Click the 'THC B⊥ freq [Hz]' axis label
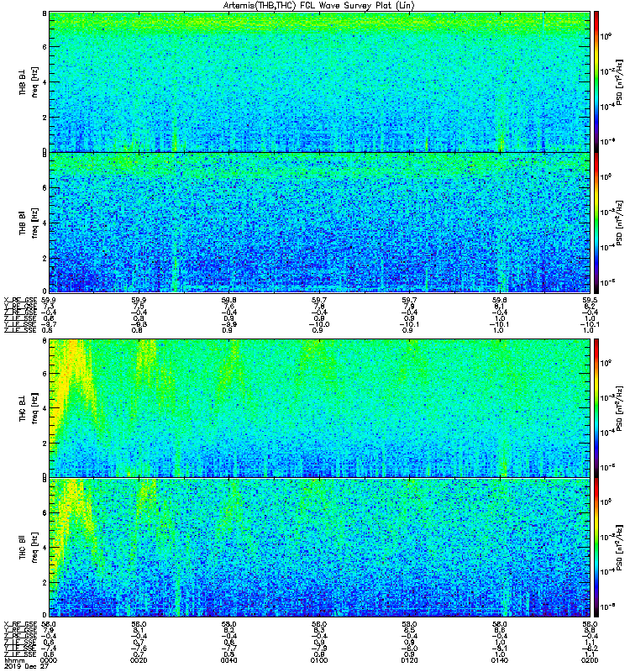This screenshot has height=672, width=630. 29,408
